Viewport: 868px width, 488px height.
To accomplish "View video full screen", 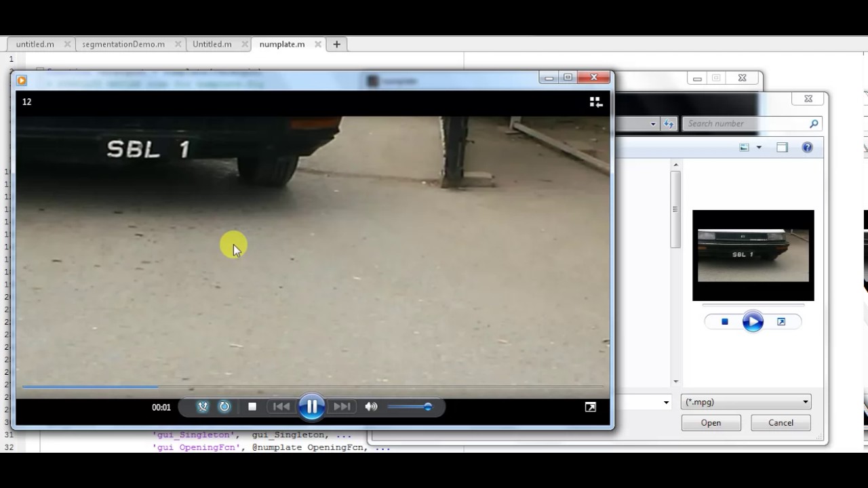I will tap(591, 407).
